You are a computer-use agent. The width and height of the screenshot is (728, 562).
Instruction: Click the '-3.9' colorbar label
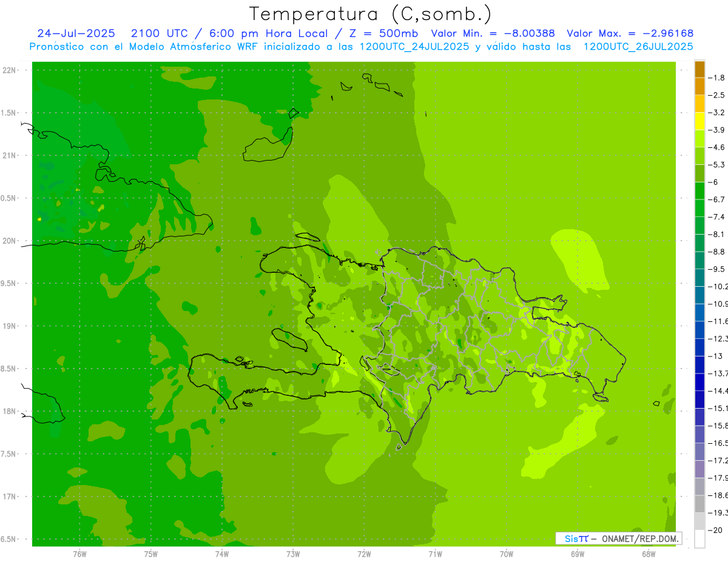(717, 130)
